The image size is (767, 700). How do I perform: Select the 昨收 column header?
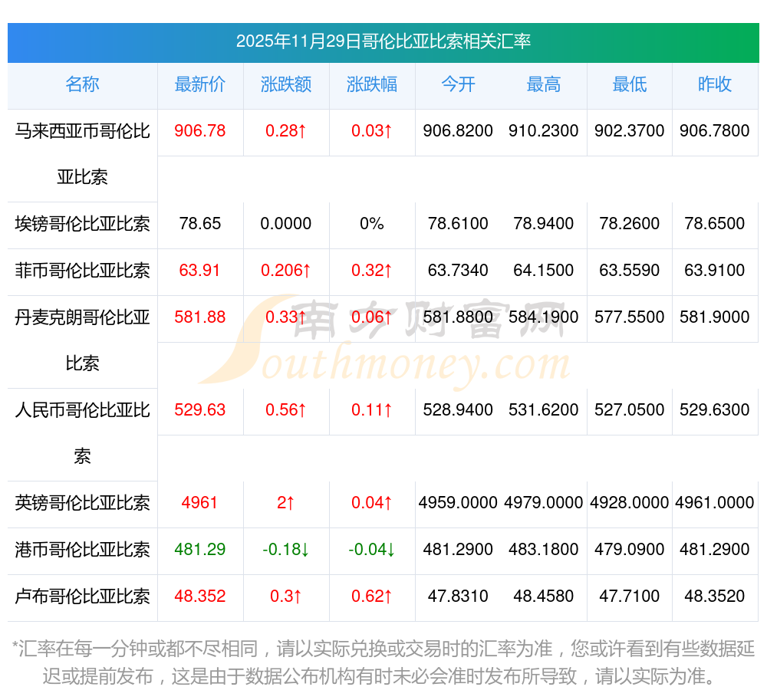715,85
